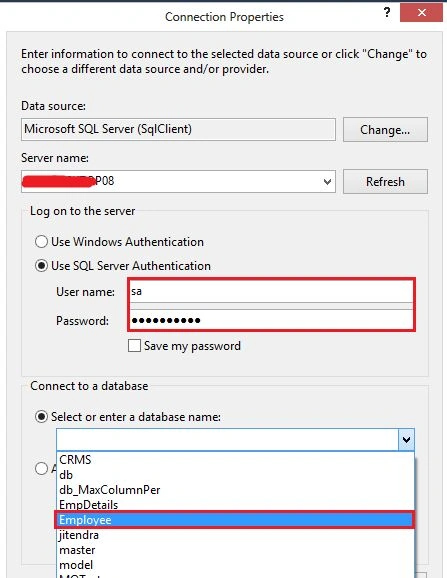Click the help question mark icon
Image resolution: width=447 pixels, height=578 pixels.
(x=387, y=13)
